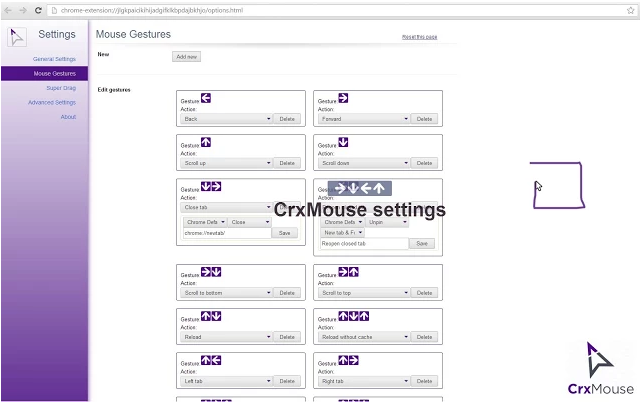This screenshot has width=640, height=402.
Task: Click the Reopen closed tab text field
Action: click(364, 244)
